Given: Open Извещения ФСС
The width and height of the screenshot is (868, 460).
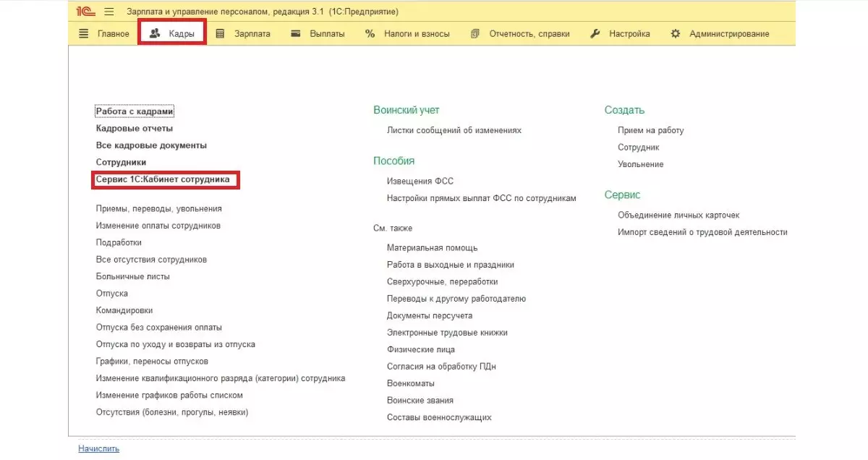Looking at the screenshot, I should (420, 182).
